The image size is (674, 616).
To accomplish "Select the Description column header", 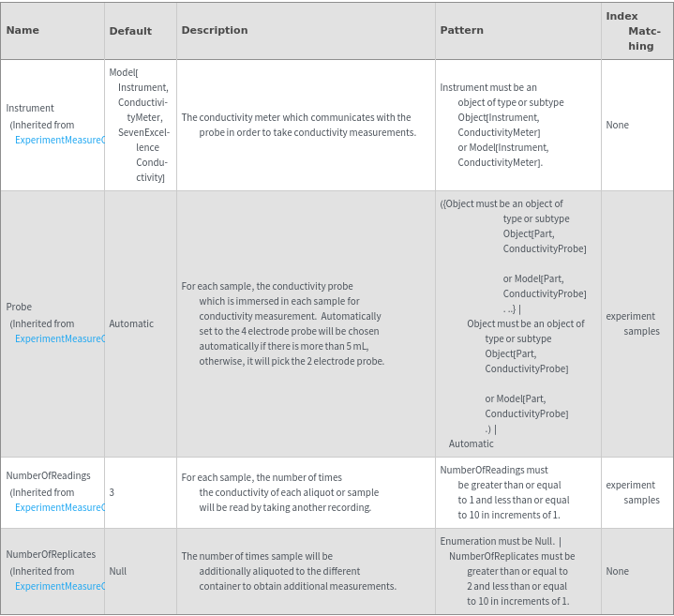I will tap(215, 30).
